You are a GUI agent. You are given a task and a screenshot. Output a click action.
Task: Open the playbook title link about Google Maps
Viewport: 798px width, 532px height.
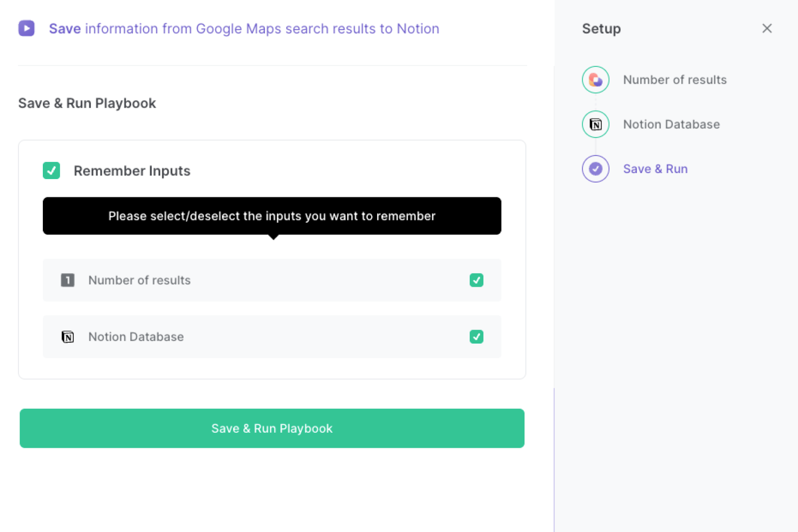[x=244, y=28]
